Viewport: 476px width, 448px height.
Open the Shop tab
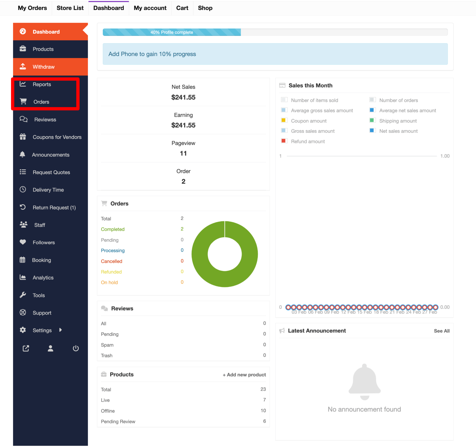tap(205, 8)
